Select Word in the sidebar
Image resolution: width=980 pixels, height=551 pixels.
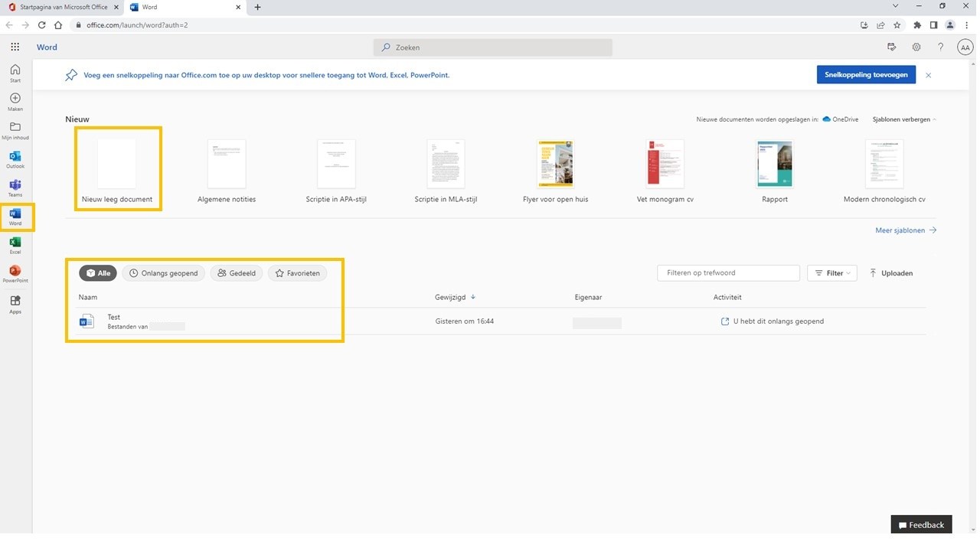click(x=15, y=217)
